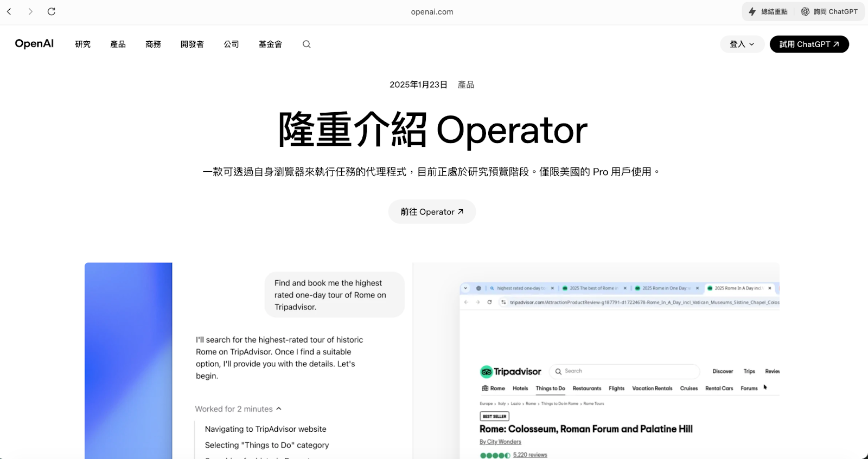Click 總結重點 lightning summarize button
The image size is (868, 459).
[768, 11]
